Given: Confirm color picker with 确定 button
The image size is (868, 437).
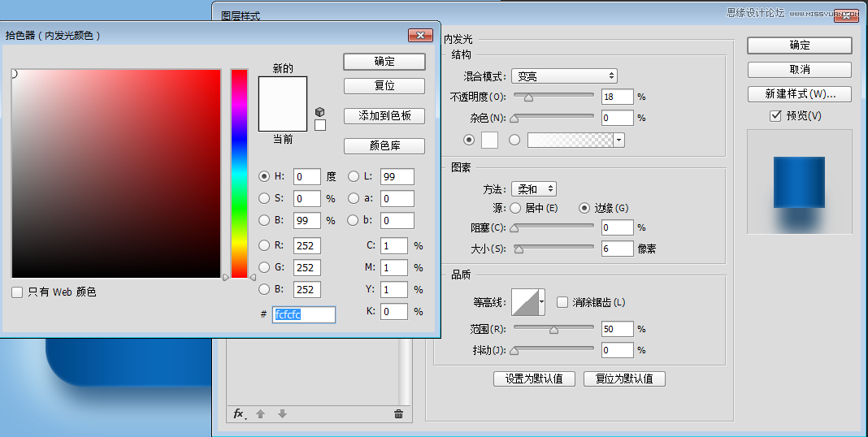Looking at the screenshot, I should 384,62.
